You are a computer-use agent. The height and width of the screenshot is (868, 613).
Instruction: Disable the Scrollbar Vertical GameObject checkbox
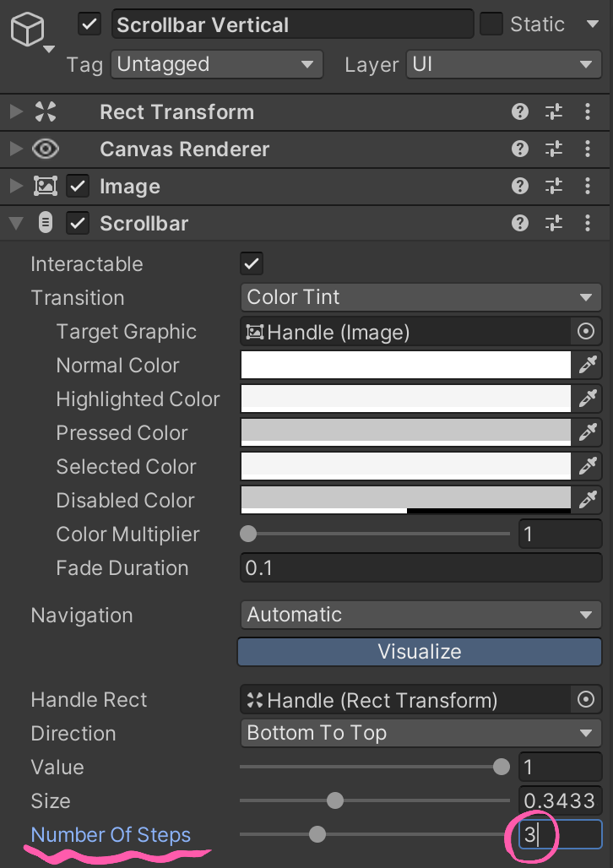coord(90,24)
